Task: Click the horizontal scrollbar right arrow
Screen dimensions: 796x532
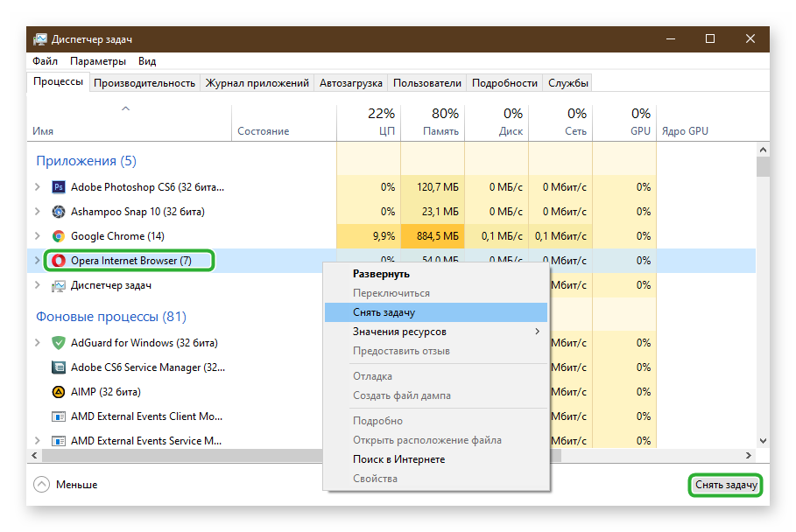Action: 749,455
